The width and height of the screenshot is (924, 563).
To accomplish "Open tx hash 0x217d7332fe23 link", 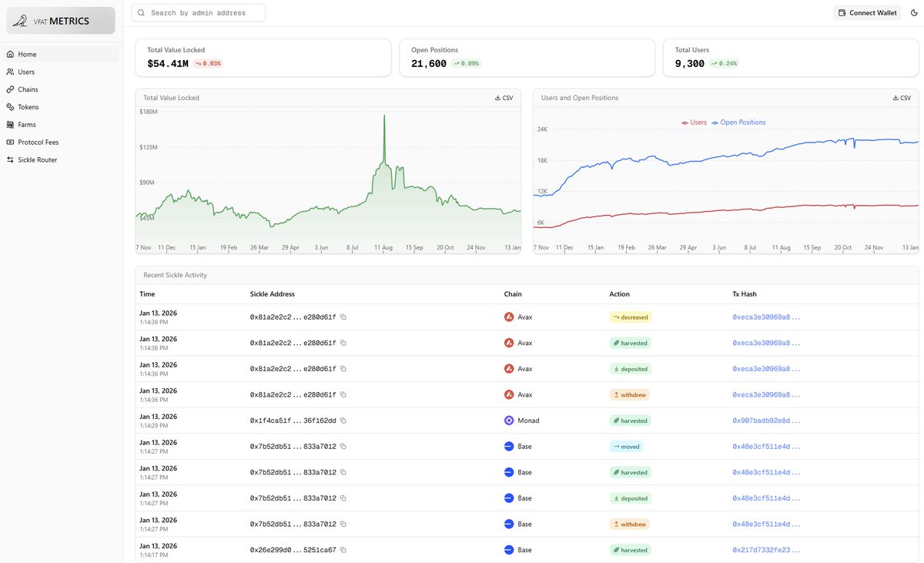I will pos(767,550).
